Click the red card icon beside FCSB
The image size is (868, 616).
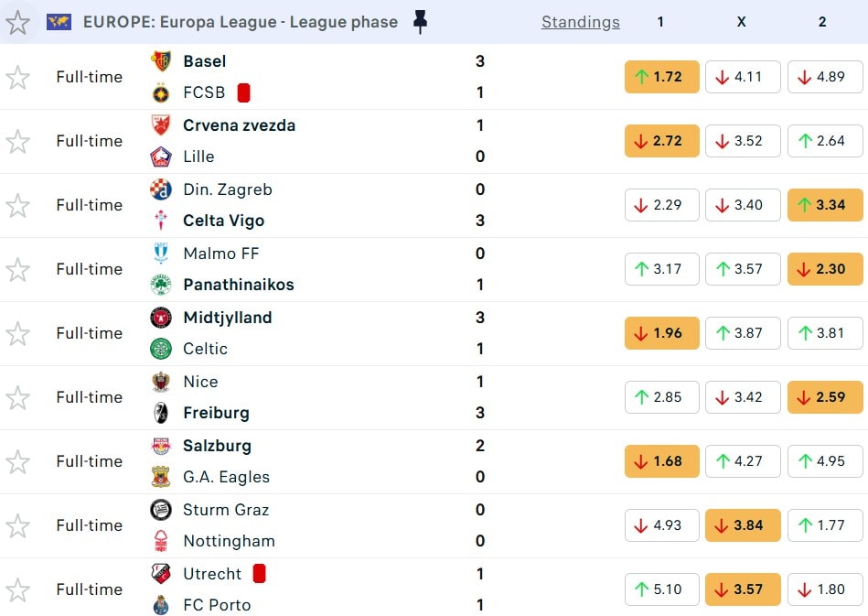point(244,92)
